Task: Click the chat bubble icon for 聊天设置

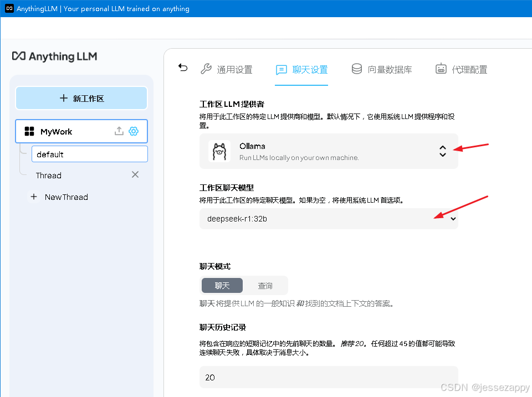Action: tap(282, 70)
